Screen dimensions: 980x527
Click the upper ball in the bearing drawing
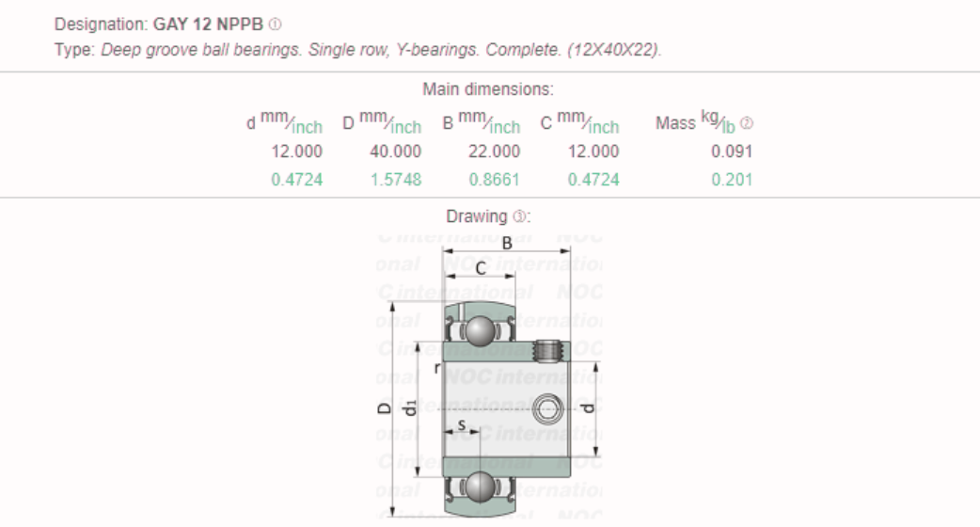click(482, 332)
